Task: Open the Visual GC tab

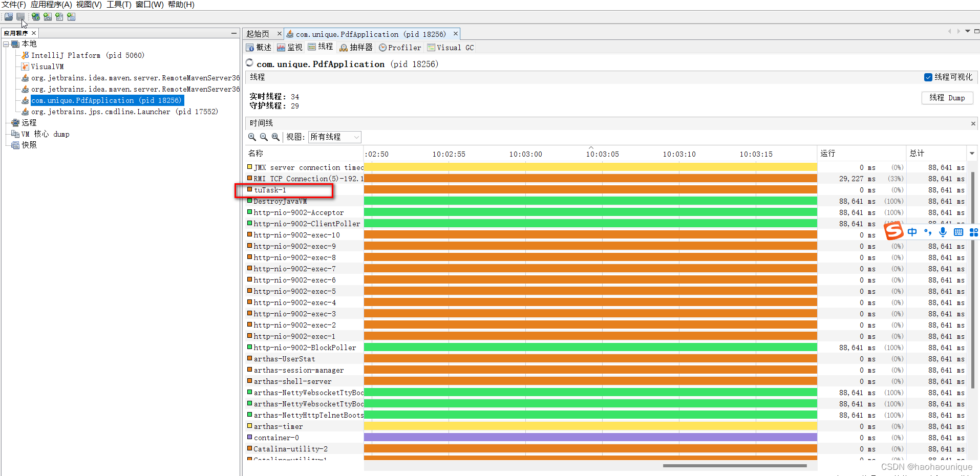Action: tap(451, 48)
